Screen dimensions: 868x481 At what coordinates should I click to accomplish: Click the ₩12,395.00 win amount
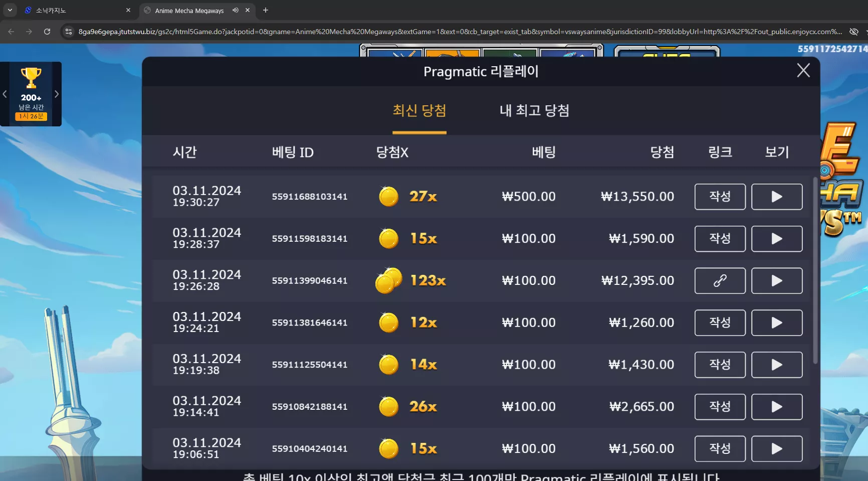[x=637, y=281]
